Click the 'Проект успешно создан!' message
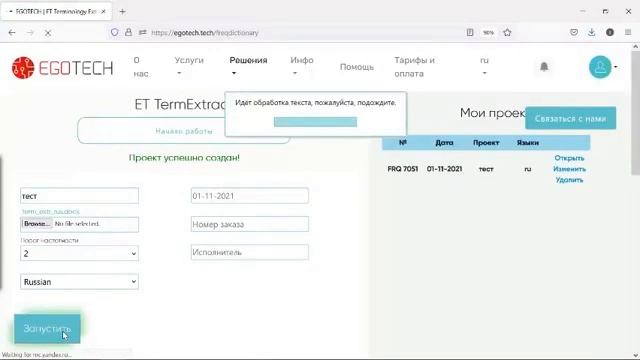The width and height of the screenshot is (640, 360). [184, 158]
